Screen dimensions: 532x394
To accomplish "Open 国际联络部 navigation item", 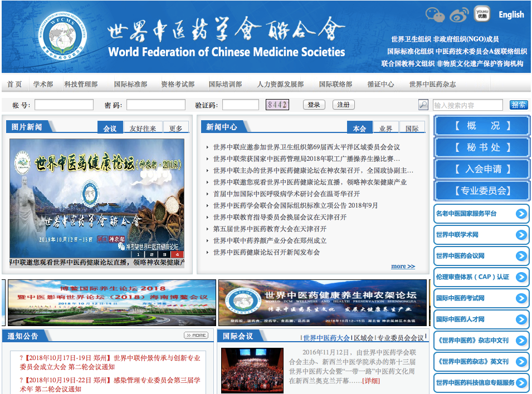I will [335, 84].
